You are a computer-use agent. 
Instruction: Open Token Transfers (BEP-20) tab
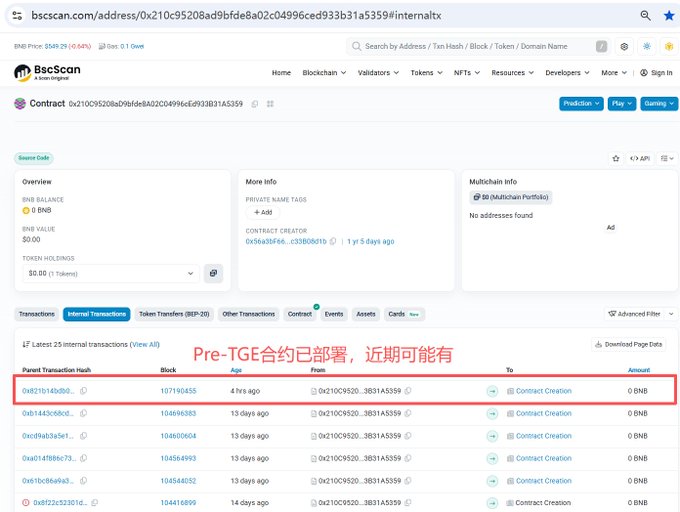(174, 314)
